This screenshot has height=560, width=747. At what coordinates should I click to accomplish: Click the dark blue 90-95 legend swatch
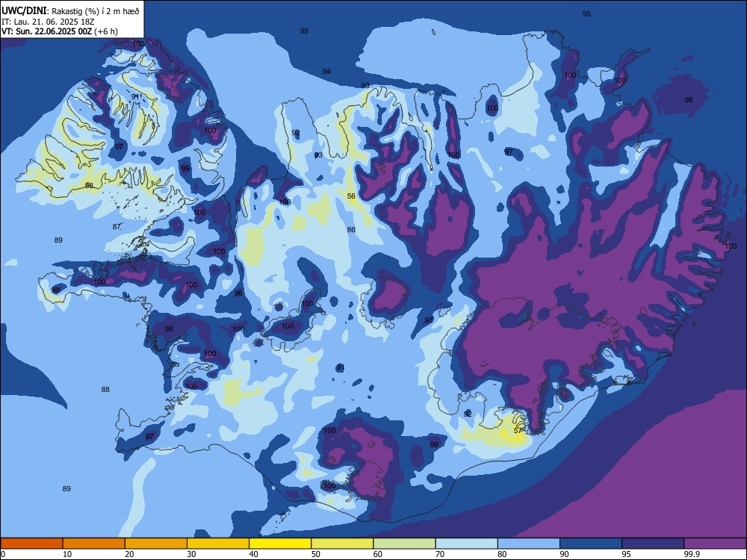591,544
